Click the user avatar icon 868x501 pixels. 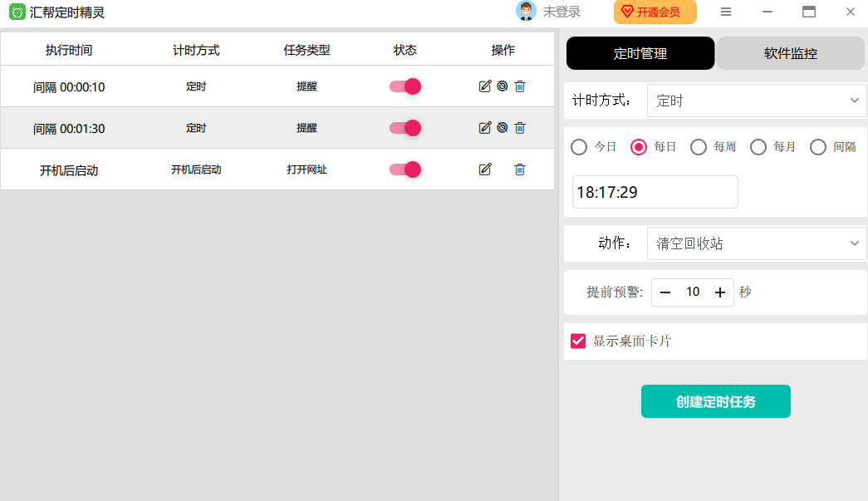tap(525, 12)
